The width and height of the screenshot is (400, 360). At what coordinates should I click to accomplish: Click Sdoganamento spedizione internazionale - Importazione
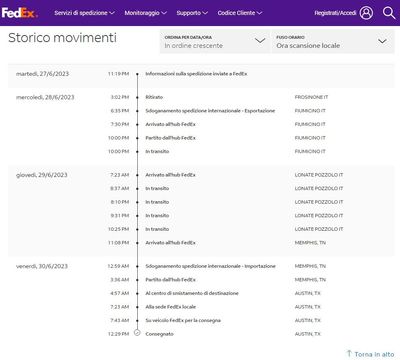point(210,266)
